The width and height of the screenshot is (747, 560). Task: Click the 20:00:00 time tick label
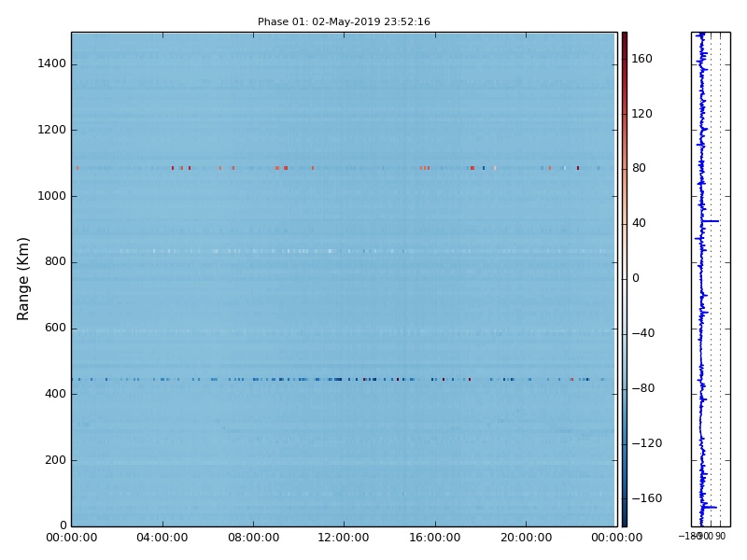[x=526, y=538]
